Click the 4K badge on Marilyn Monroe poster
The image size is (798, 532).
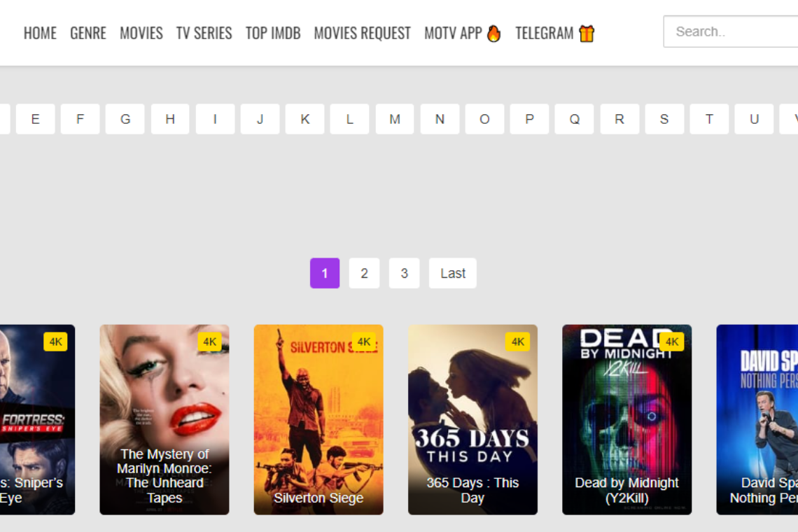point(210,342)
